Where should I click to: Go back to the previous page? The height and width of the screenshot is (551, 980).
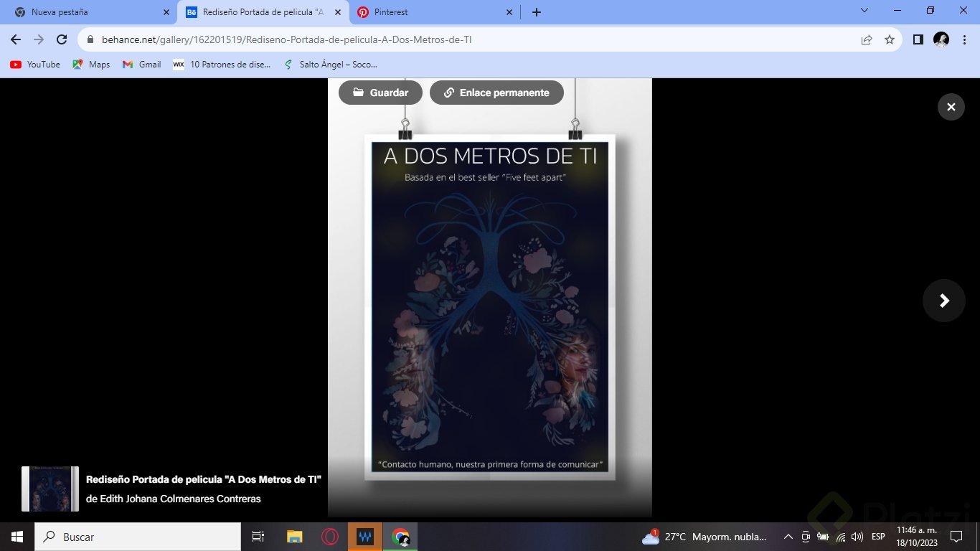(x=16, y=40)
